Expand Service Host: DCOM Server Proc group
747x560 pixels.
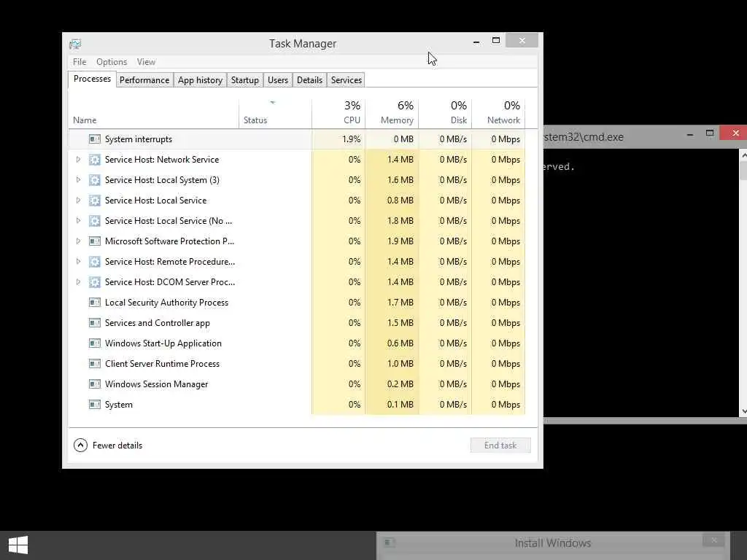pyautogui.click(x=78, y=282)
